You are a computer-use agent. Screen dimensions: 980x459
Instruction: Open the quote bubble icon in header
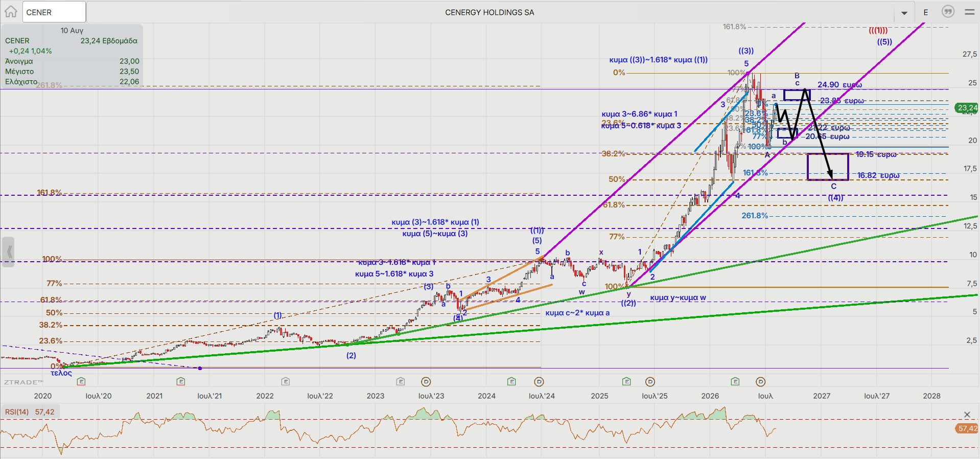[948, 12]
